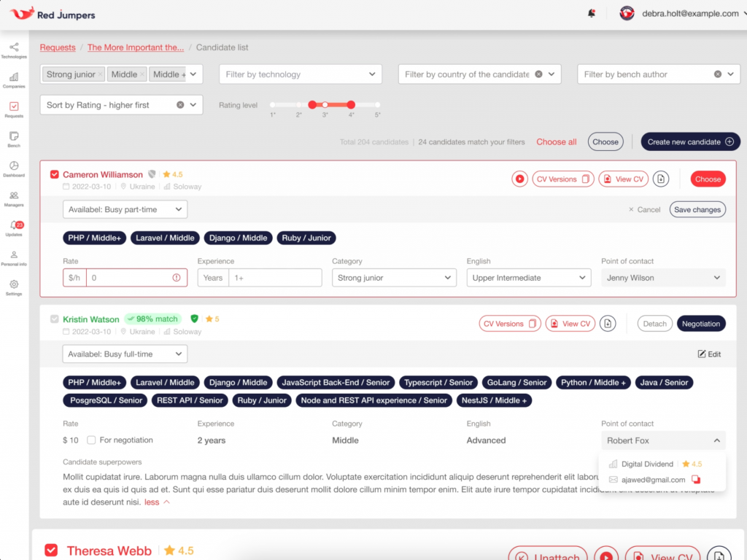The height and width of the screenshot is (560, 747).
Task: Open Bench section in the sidebar
Action: 14,139
